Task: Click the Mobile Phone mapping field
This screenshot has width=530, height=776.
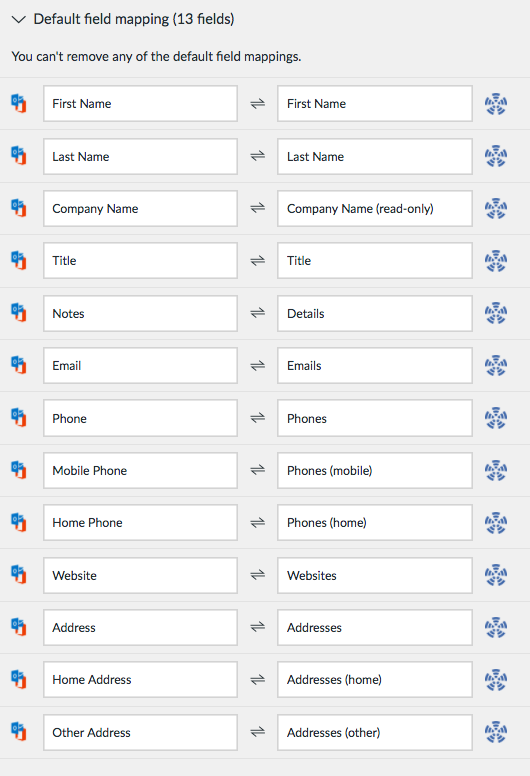Action: 141,471
